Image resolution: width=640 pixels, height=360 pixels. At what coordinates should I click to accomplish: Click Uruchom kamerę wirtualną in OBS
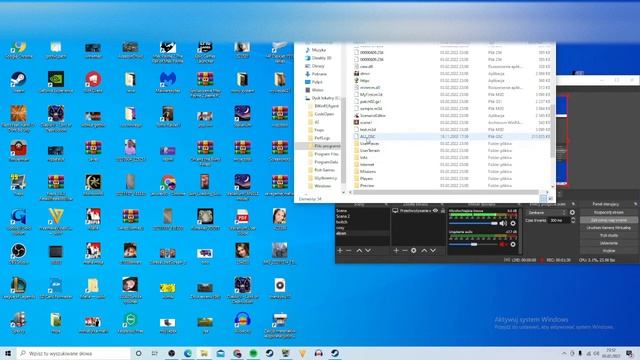(609, 228)
